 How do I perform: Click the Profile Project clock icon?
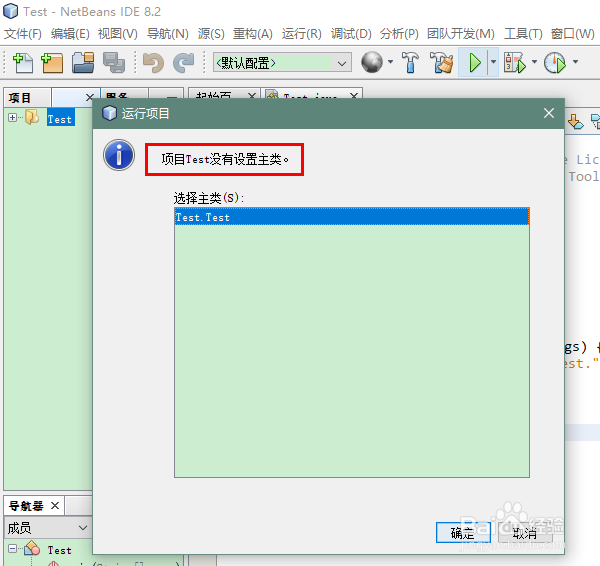554,62
